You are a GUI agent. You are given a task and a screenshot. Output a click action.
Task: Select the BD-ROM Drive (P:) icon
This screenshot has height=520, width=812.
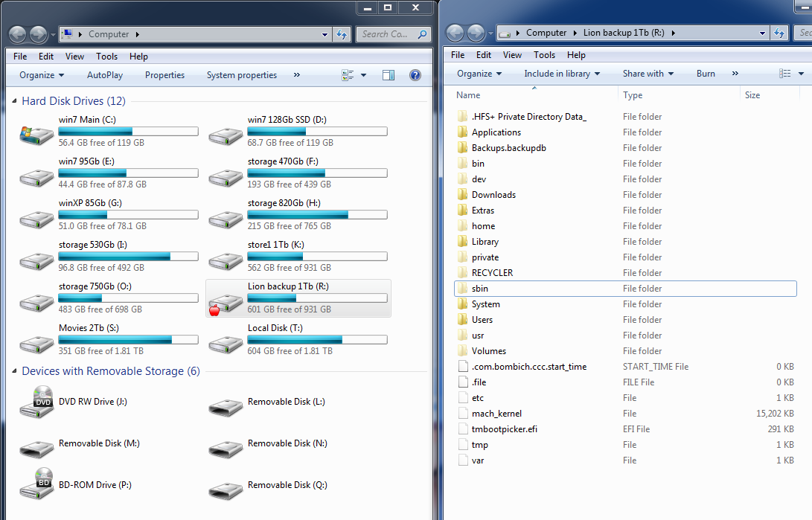[36, 484]
